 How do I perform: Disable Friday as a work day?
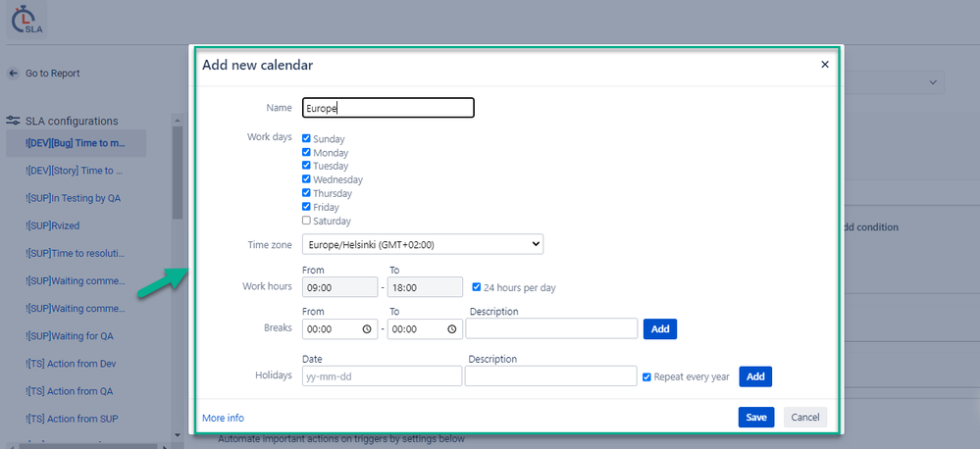point(306,207)
